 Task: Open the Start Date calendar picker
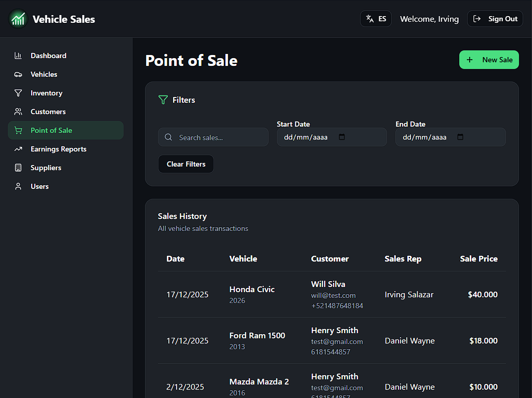pos(342,136)
